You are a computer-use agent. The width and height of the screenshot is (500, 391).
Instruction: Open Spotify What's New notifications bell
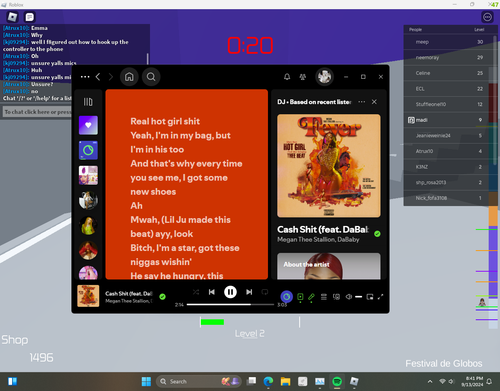click(x=287, y=77)
